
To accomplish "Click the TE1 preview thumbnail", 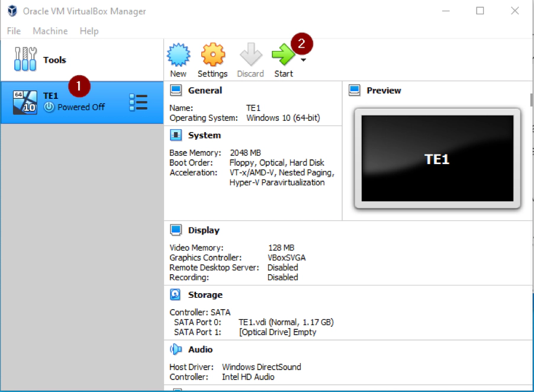I will (x=437, y=159).
